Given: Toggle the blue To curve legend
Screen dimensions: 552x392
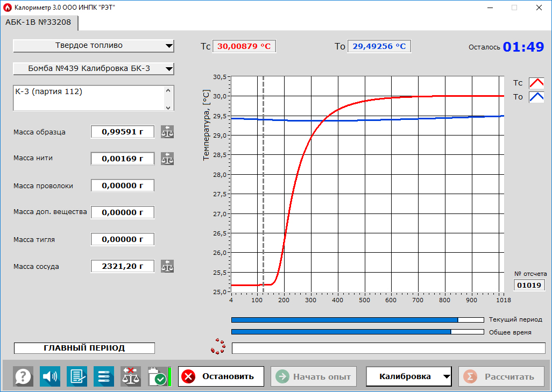Looking at the screenshot, I should pos(536,97).
